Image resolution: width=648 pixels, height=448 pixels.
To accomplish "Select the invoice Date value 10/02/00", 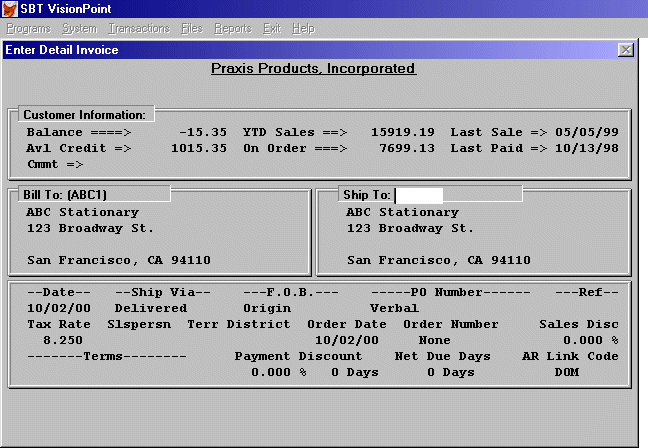I will coord(59,308).
